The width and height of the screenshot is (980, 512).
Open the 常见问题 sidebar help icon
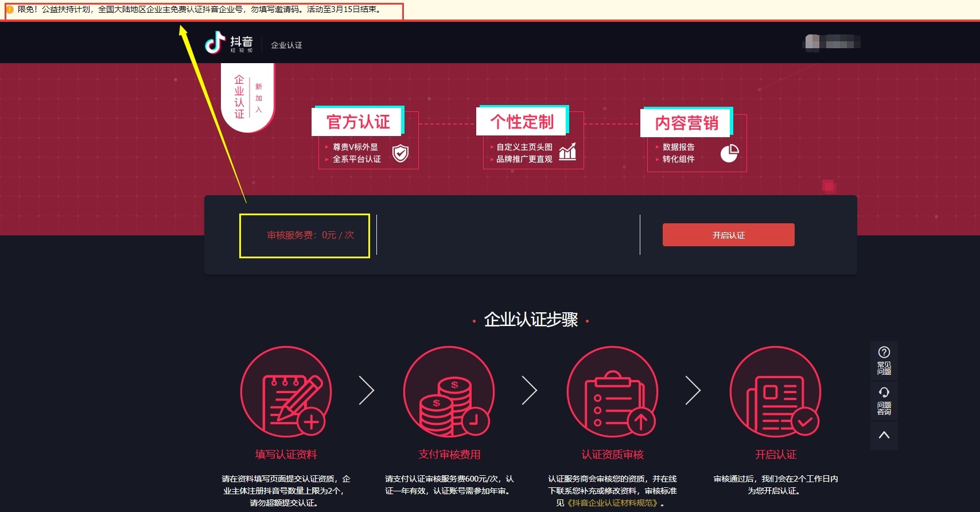click(884, 360)
